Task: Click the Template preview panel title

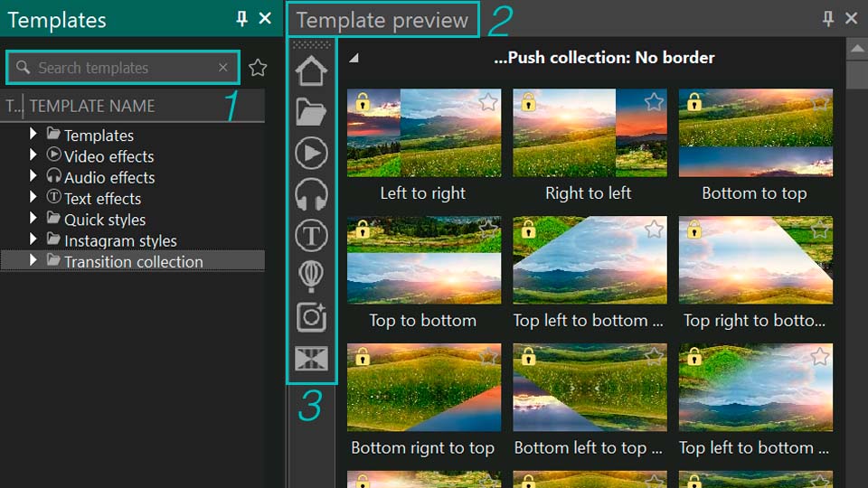Action: tap(382, 20)
